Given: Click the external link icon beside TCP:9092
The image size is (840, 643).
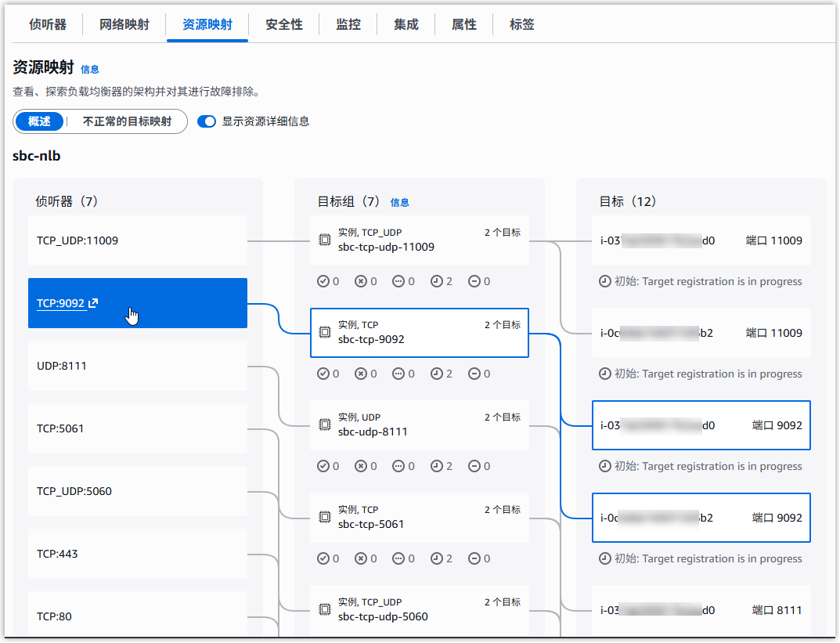Looking at the screenshot, I should 94,304.
